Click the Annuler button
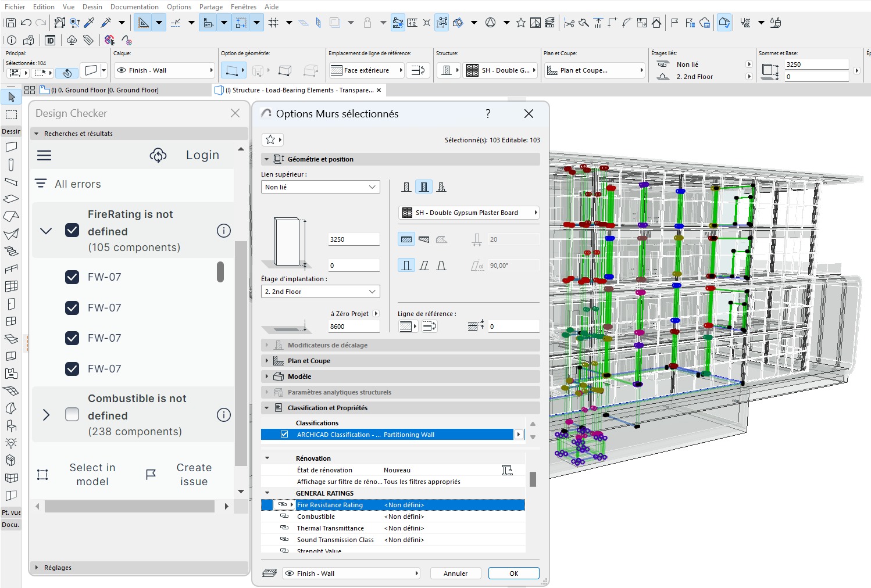This screenshot has height=588, width=871. pyautogui.click(x=455, y=573)
